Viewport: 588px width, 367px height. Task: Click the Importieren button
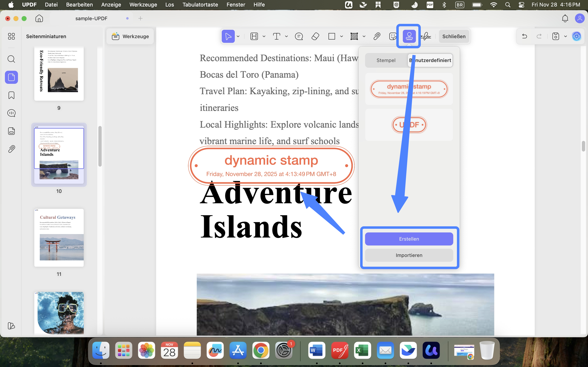point(409,255)
